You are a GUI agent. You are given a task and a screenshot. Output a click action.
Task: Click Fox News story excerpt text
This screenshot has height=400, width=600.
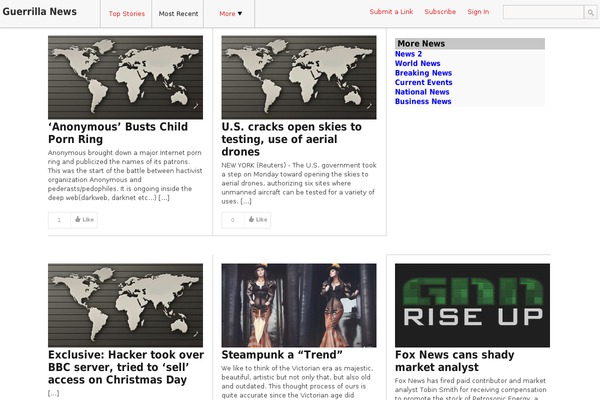[x=471, y=389]
